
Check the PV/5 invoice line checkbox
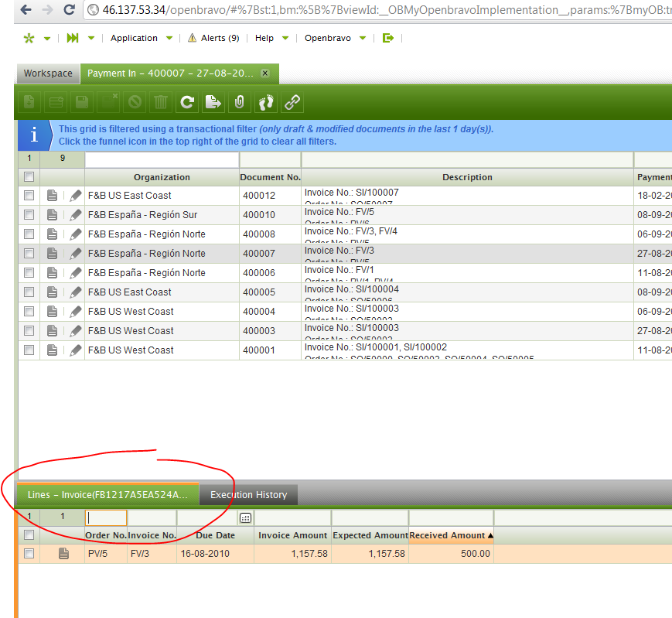[x=29, y=554]
